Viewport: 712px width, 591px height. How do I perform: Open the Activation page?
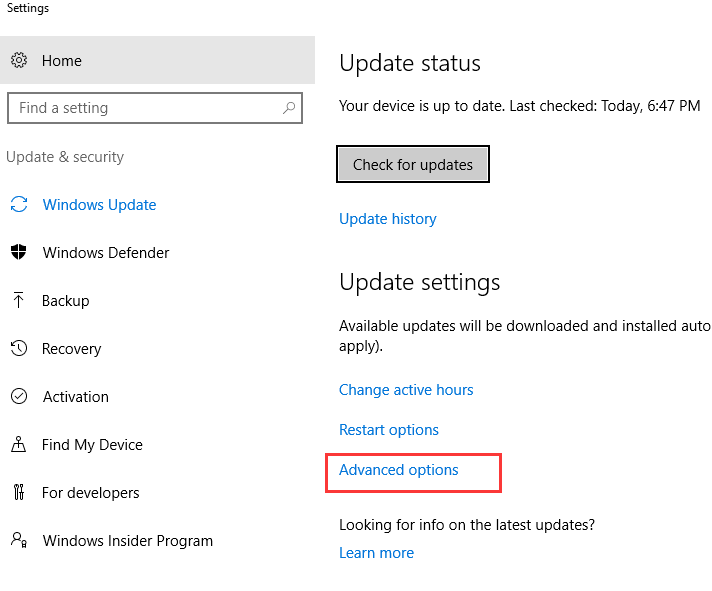(x=75, y=397)
